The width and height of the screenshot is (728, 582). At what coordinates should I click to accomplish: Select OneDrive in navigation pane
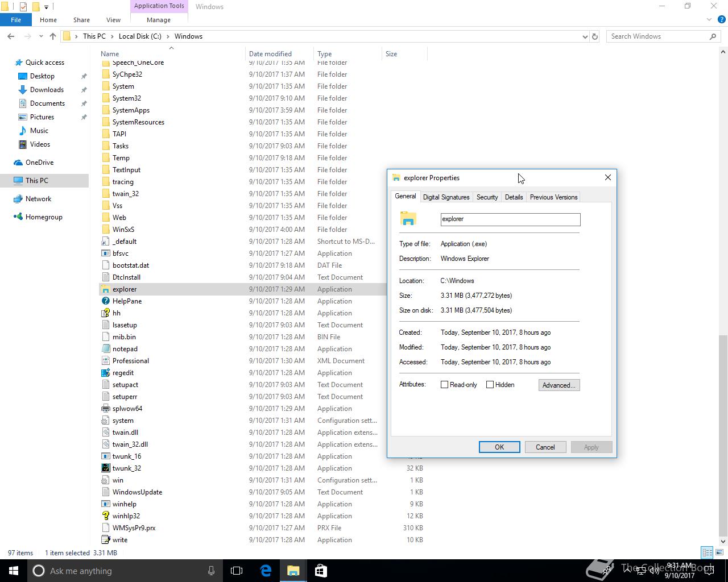(x=39, y=163)
